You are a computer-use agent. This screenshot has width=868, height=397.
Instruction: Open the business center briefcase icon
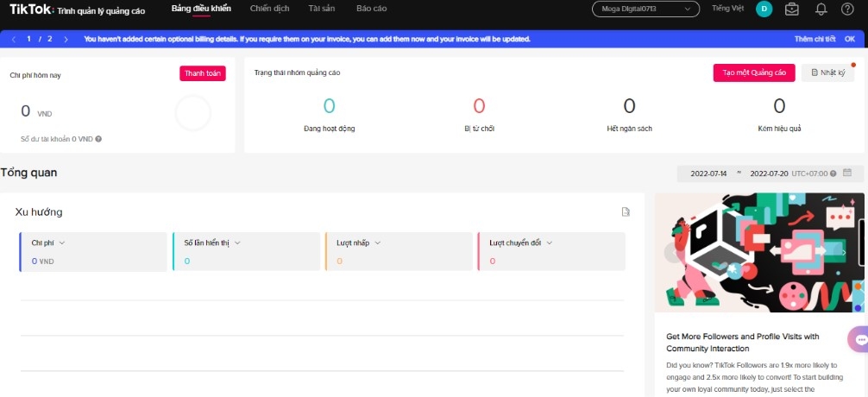pos(792,9)
